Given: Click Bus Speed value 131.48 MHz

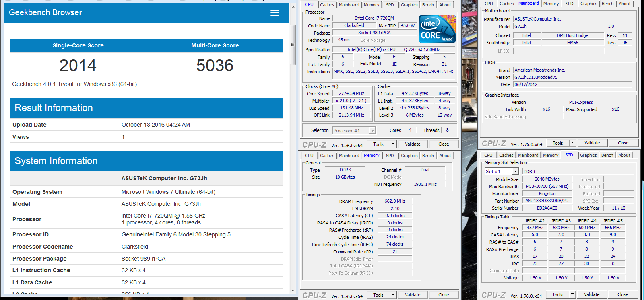Looking at the screenshot, I should coord(352,108).
